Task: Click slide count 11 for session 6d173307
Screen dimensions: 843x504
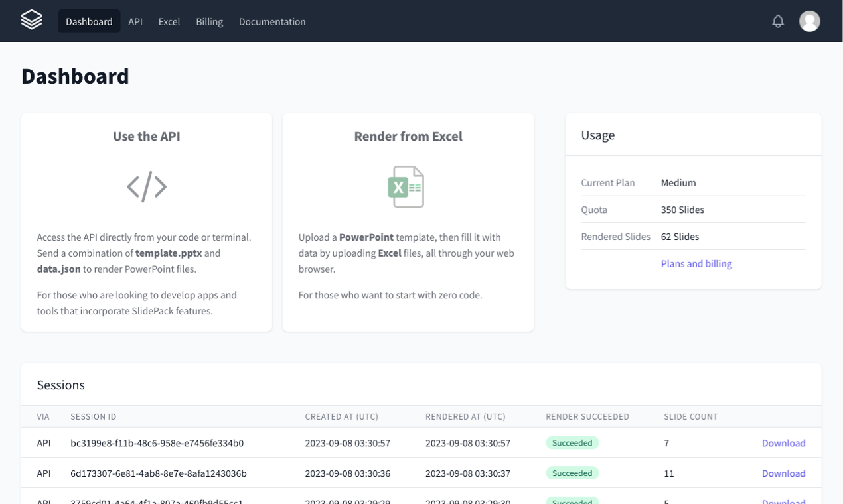Action: (x=669, y=473)
